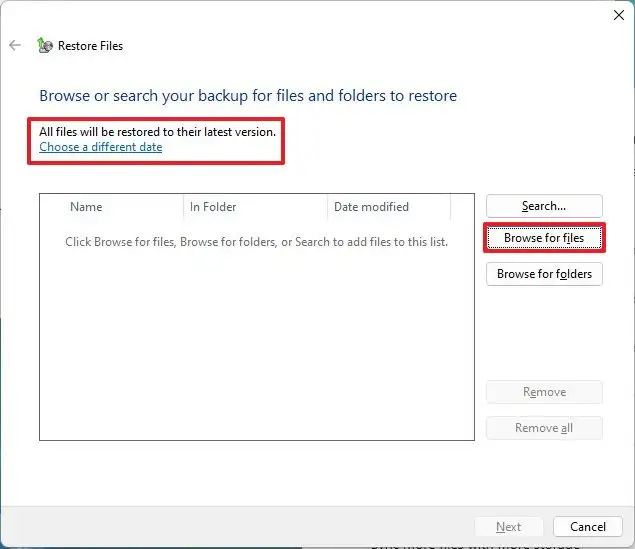This screenshot has height=549, width=635.
Task: Click the Browse for files button
Action: [544, 238]
